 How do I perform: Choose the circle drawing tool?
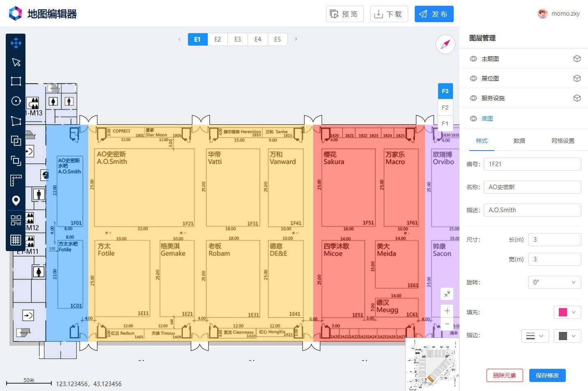click(x=16, y=101)
